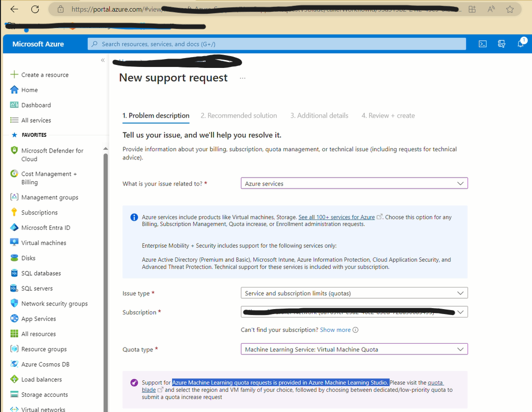Screen dimensions: 532x412
Task: Open the quota blade link
Action: 435,383
